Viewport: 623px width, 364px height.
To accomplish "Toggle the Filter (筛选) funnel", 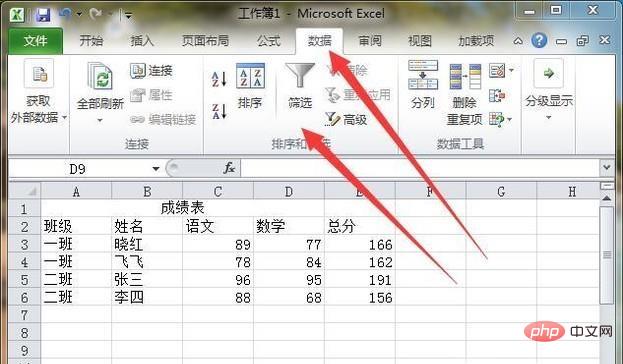I will 300,86.
